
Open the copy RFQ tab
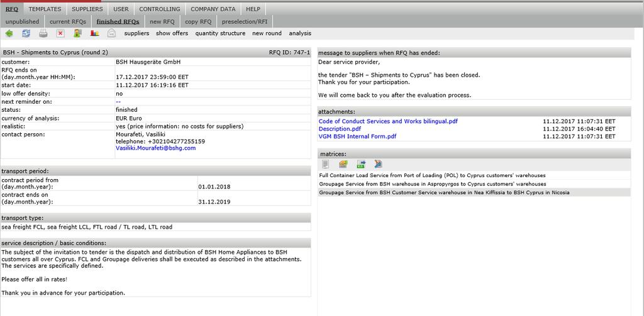198,22
